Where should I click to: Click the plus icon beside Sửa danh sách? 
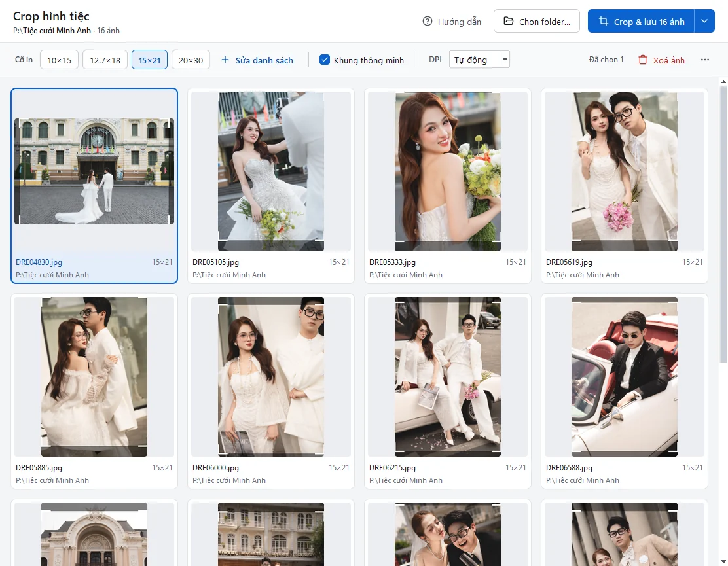click(225, 60)
